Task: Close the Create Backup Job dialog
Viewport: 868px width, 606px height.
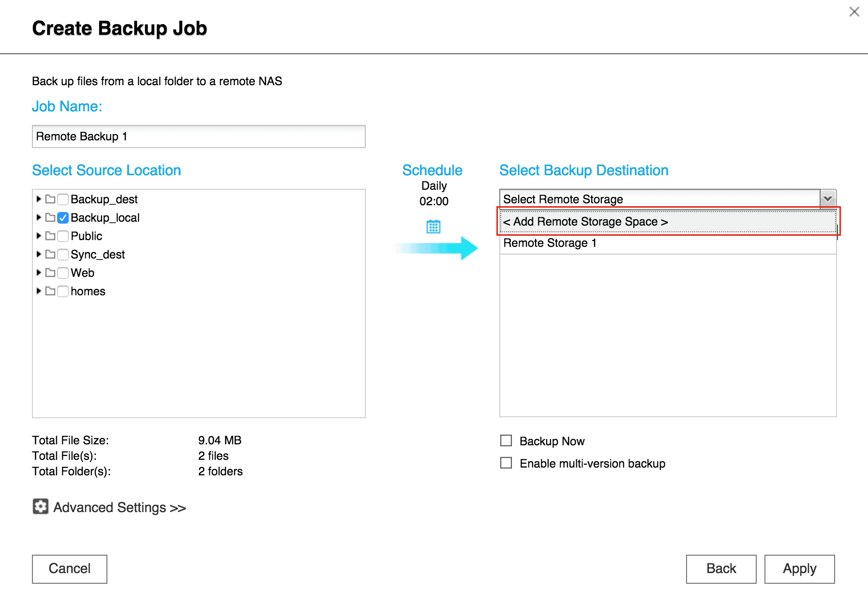Action: point(854,12)
